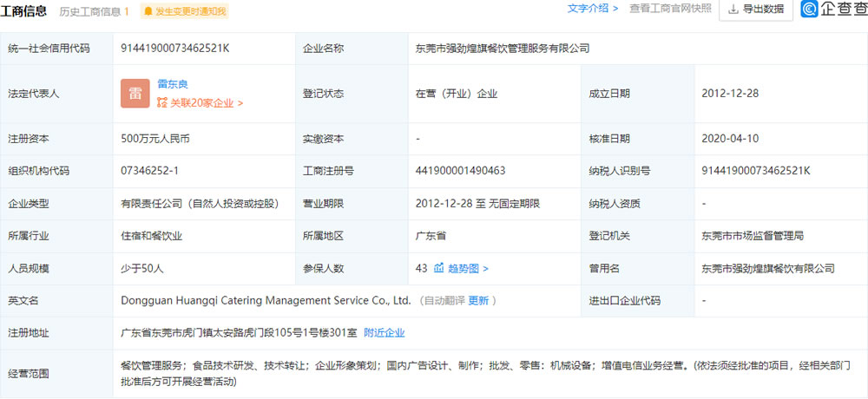The height and width of the screenshot is (399, 868).
Task: Click the registered address 广东省东莞市虎门镇太安路 text
Action: click(x=240, y=333)
